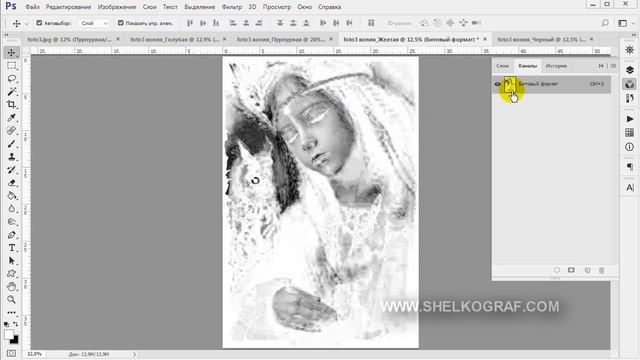Select the Custom Shape tool

pos(11,274)
